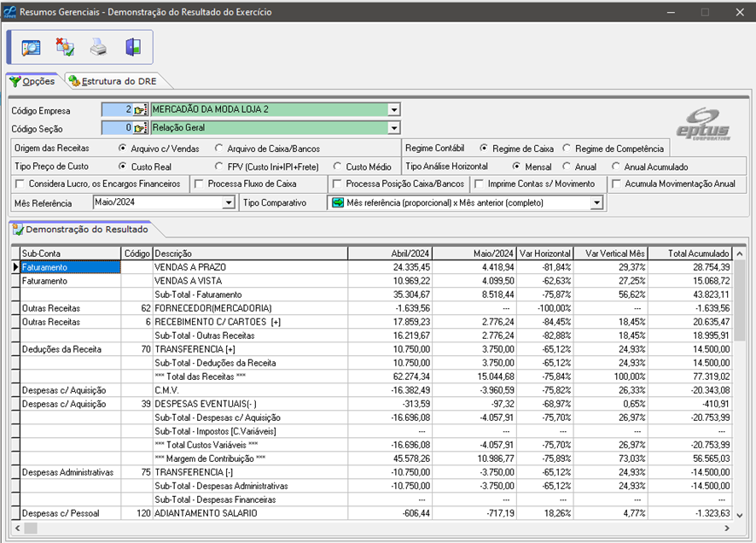Image resolution: width=756 pixels, height=543 pixels.
Task: Select the Regime de Competência radio button
Action: [x=567, y=149]
